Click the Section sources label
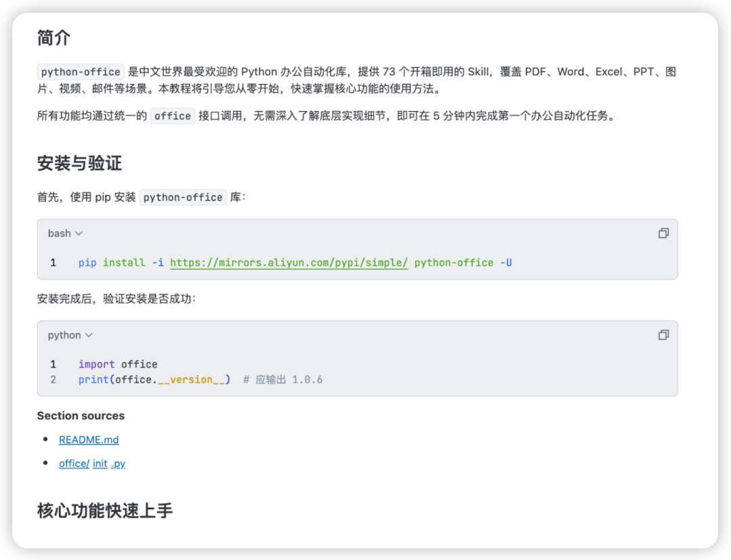The height and width of the screenshot is (560, 731). 81,415
